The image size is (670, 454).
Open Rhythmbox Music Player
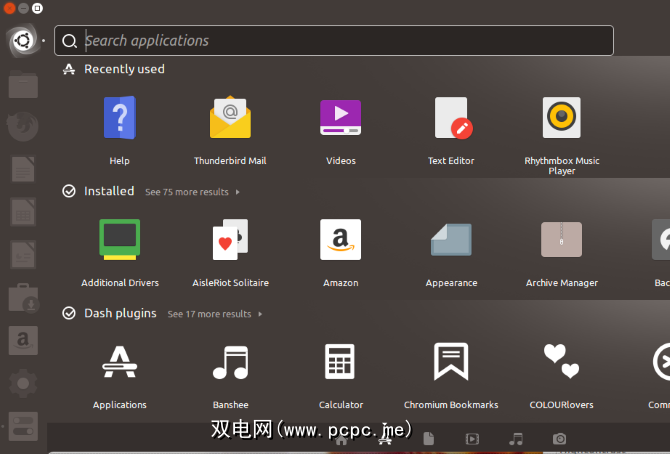tap(561, 120)
